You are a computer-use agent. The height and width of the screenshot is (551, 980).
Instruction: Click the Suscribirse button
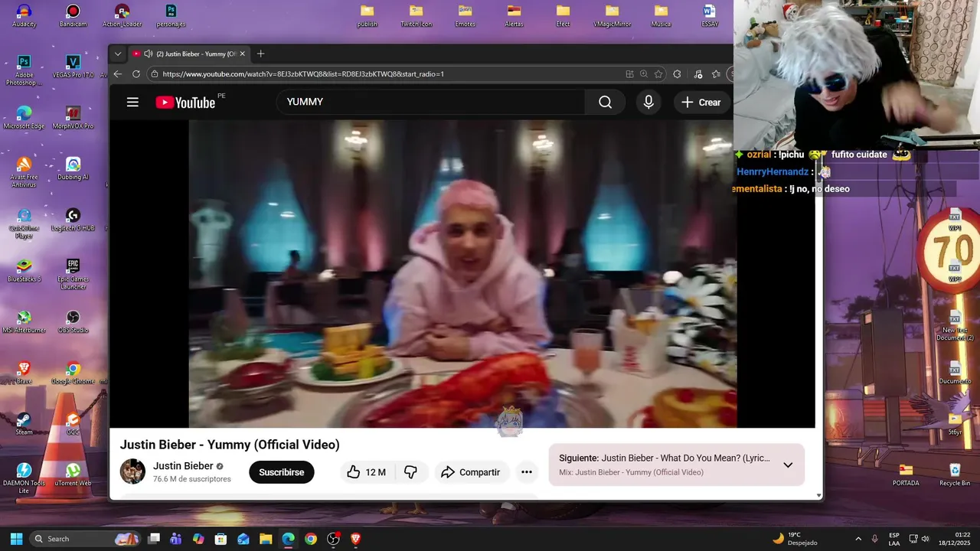(x=282, y=472)
